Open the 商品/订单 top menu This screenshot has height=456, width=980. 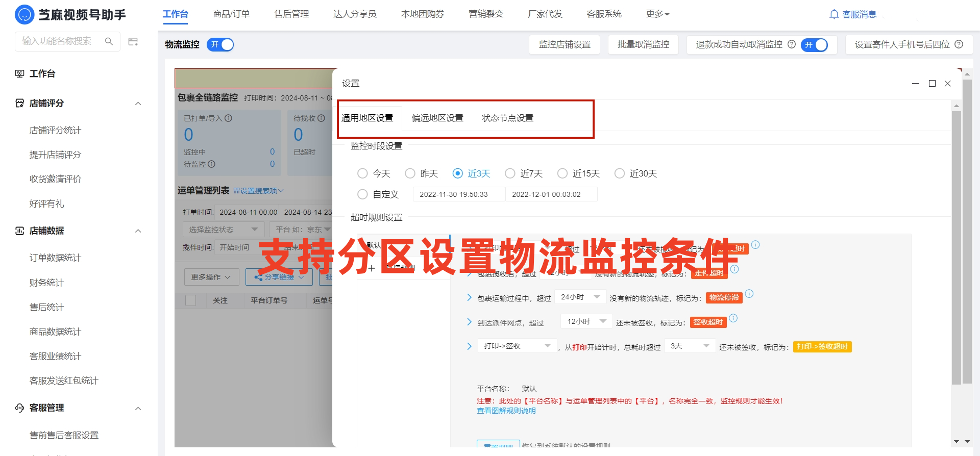click(x=231, y=14)
